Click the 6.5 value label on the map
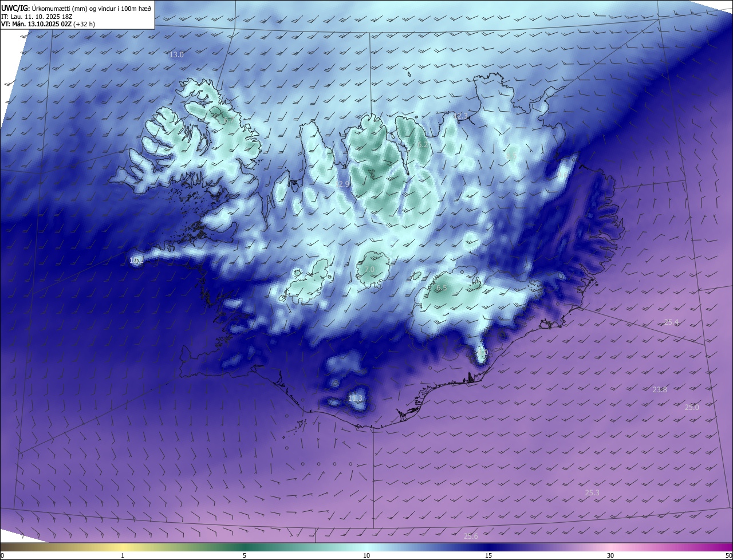733x560 pixels. tap(442, 288)
